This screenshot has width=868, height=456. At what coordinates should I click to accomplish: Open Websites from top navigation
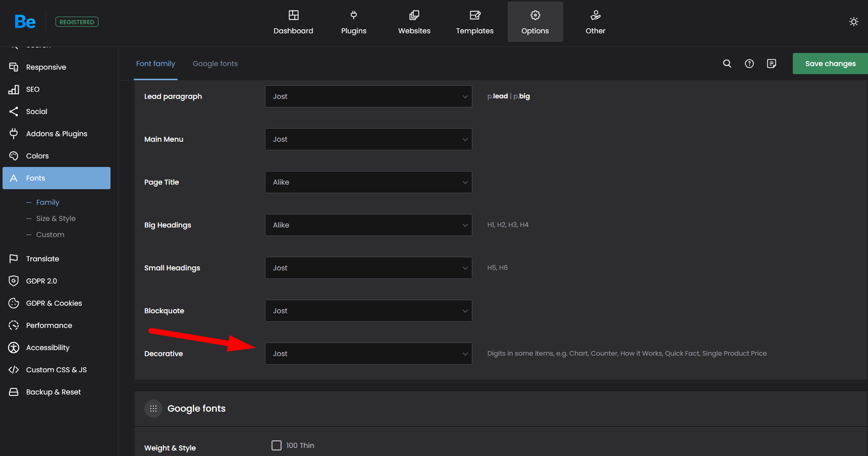(414, 22)
